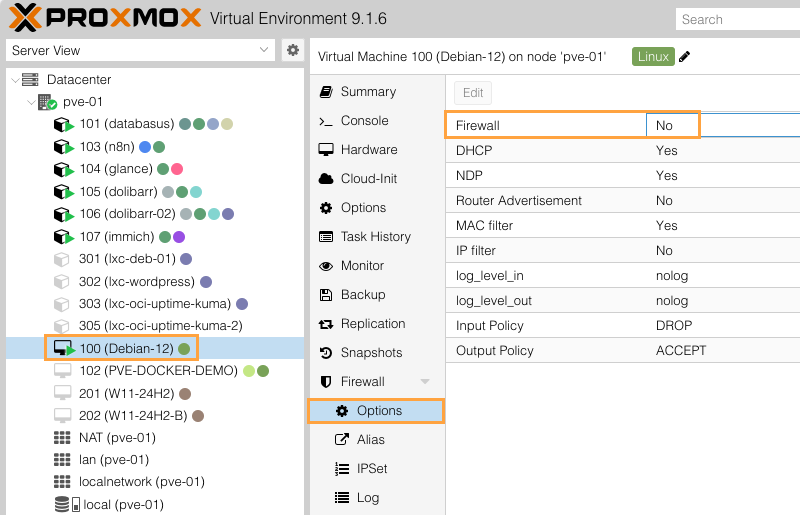Select the Output Policy row
The width and height of the screenshot is (800, 515).
tap(623, 351)
